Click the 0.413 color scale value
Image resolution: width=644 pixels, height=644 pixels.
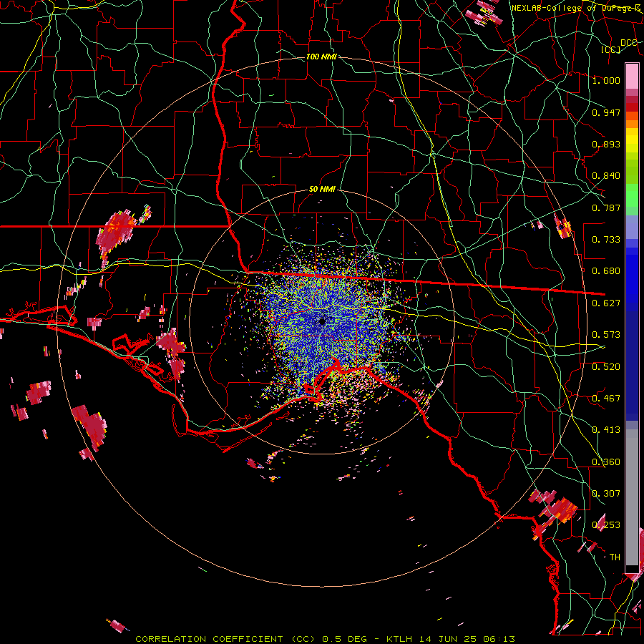coord(606,430)
